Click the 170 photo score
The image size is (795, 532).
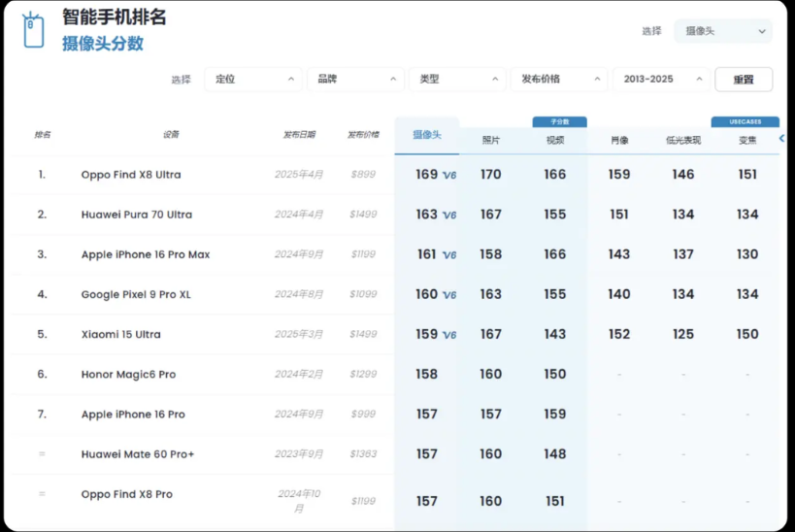click(491, 175)
